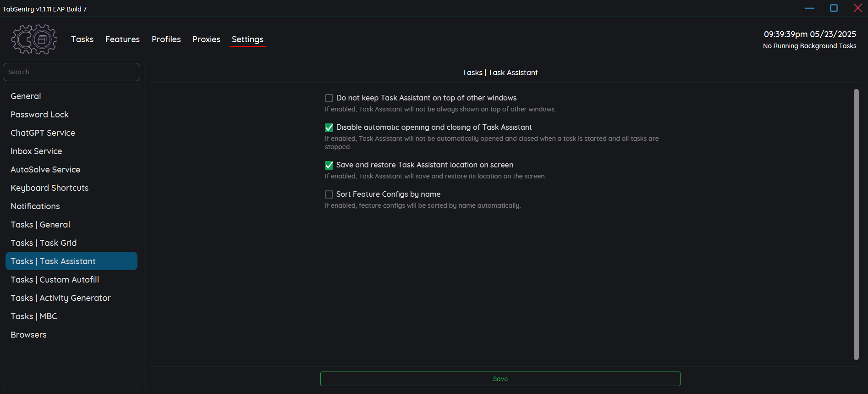The image size is (868, 394).
Task: Minimize the TabSentry window
Action: coord(810,8)
